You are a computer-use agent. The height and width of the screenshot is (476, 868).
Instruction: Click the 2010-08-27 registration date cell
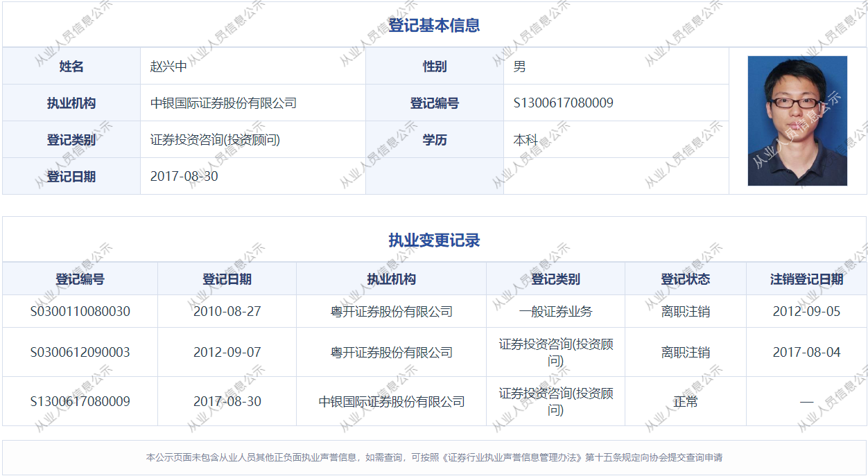227,311
